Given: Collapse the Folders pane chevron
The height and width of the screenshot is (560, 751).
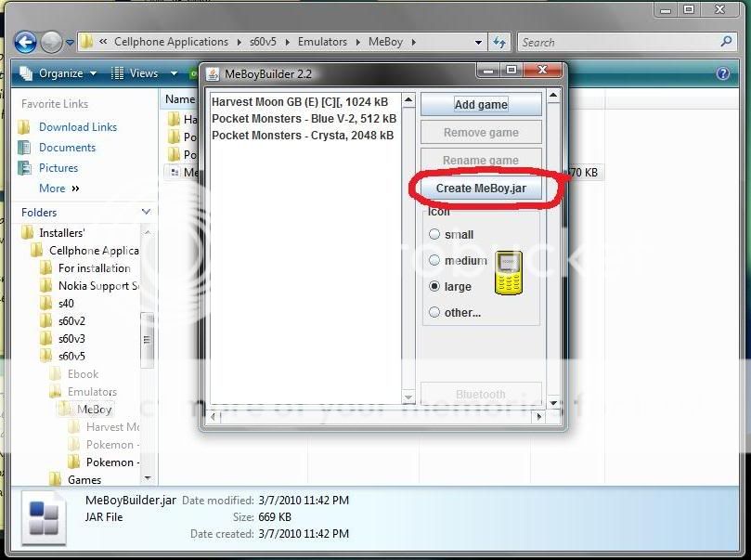Looking at the screenshot, I should 146,212.
